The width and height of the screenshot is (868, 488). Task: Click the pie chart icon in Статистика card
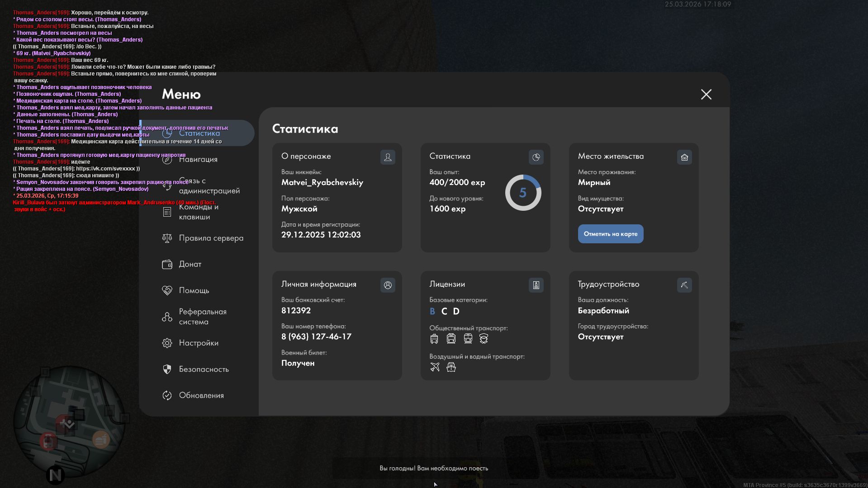point(536,157)
